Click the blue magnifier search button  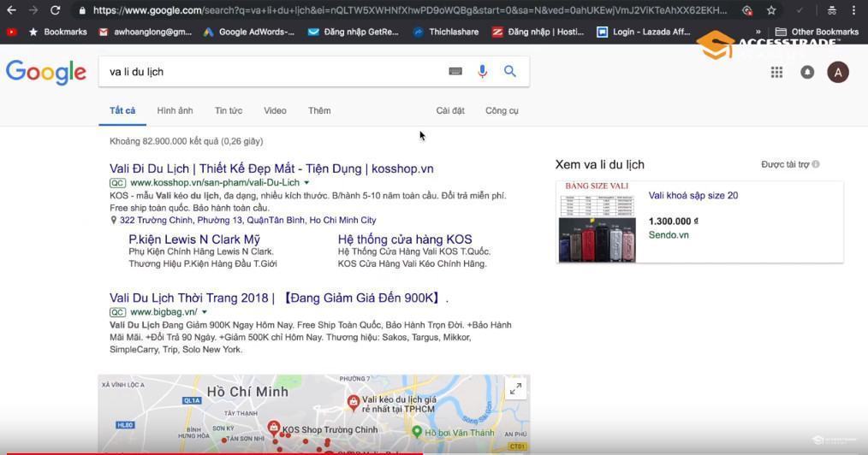coord(510,71)
